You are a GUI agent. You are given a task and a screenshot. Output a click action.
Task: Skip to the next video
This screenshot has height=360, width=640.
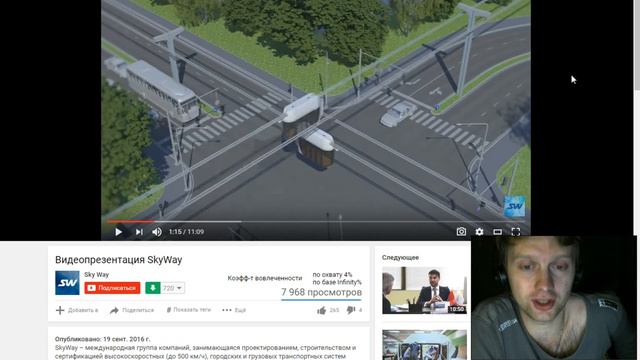coord(139,232)
